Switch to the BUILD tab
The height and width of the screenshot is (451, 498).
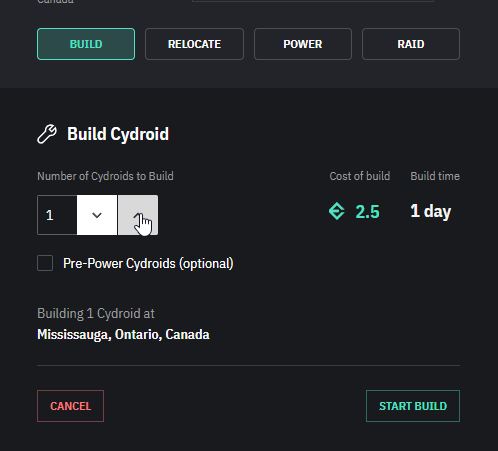[86, 44]
